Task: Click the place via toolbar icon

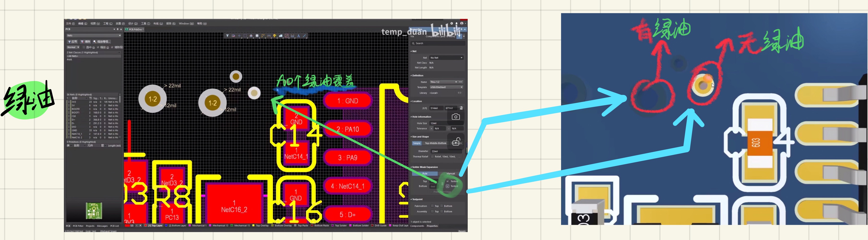Action: (275, 36)
